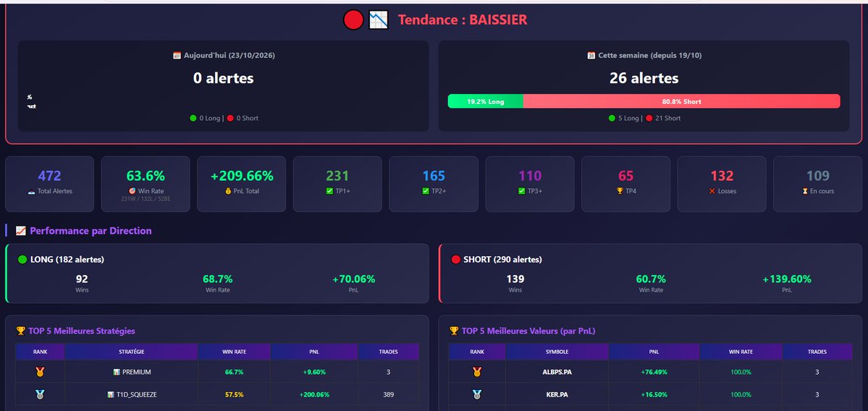Open the 109 En cours card
Screen dimensions: 868x411
[817, 184]
